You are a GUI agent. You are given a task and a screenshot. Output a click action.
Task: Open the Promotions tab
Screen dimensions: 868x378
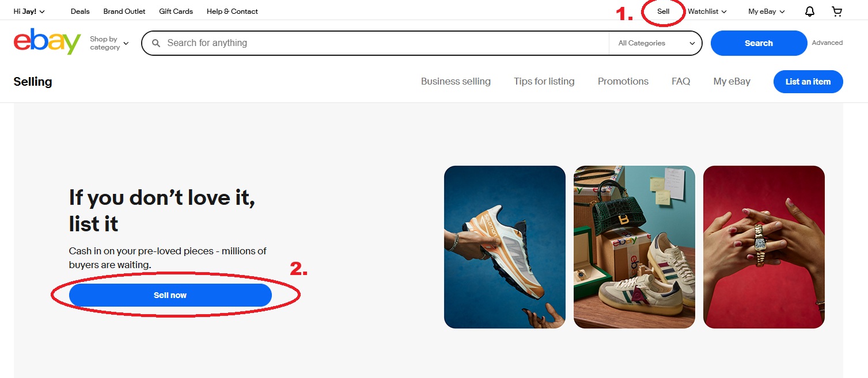(x=623, y=82)
